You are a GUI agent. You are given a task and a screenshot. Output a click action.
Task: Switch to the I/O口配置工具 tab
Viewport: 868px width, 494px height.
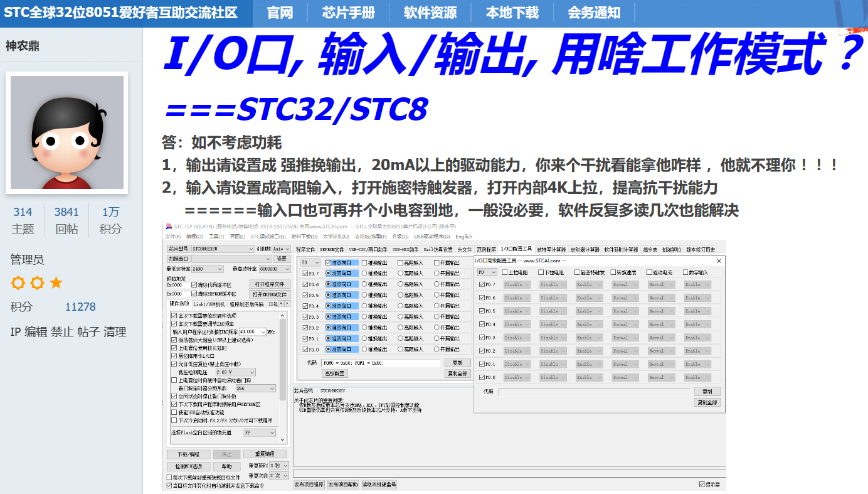click(x=516, y=249)
